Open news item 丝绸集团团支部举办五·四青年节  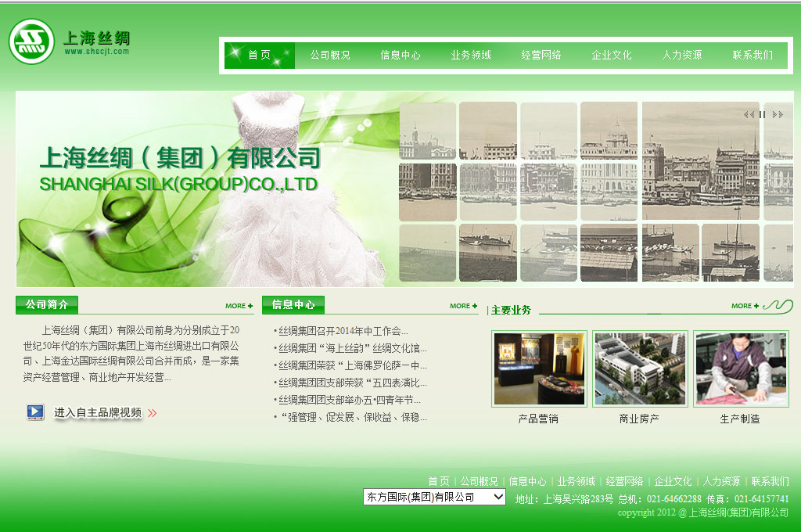pyautogui.click(x=350, y=400)
